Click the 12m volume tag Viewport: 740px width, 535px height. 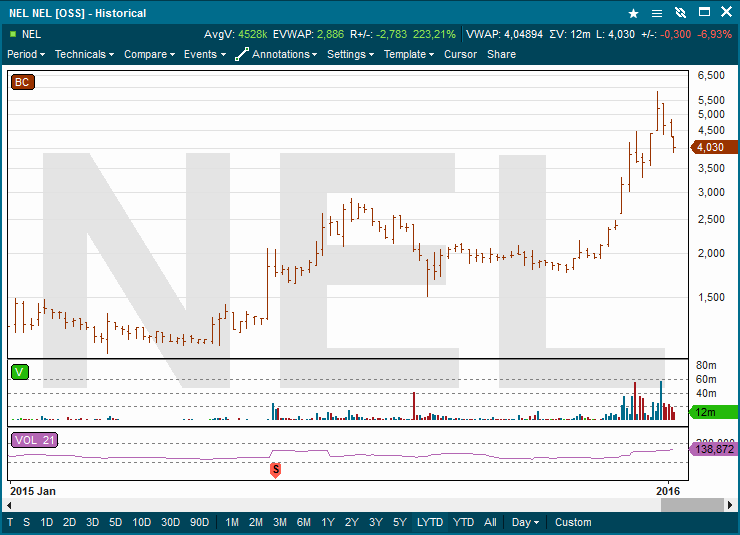[x=714, y=412]
